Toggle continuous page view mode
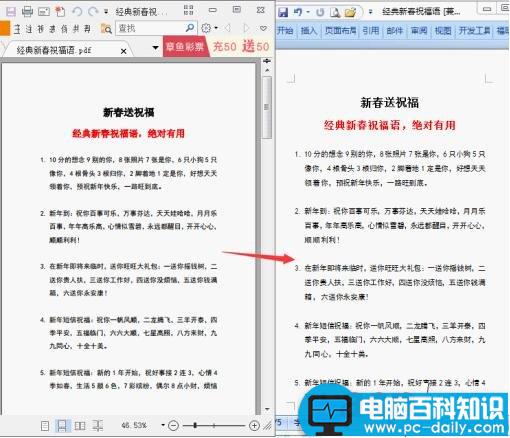Viewport: 510px width, 438px height. 62,426
